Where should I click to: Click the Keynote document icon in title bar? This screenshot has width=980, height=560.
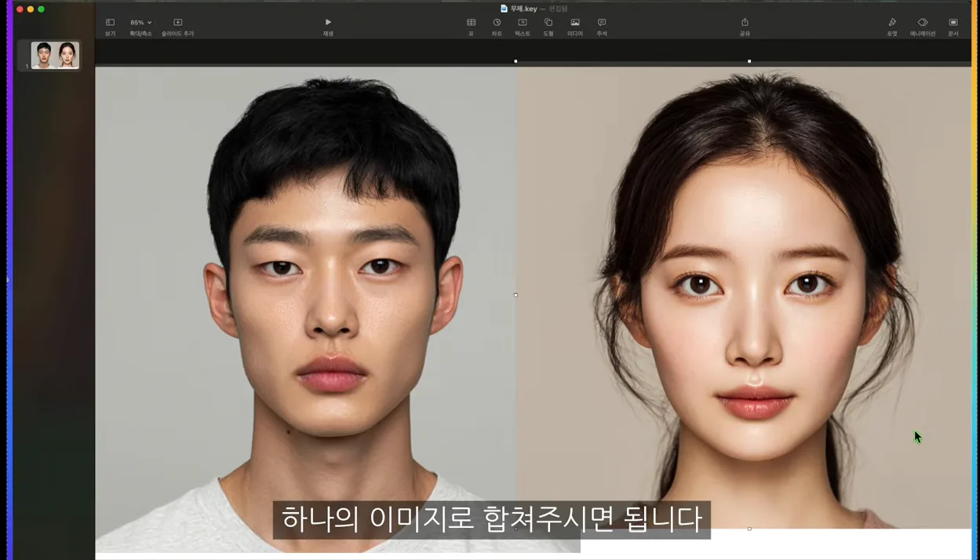pyautogui.click(x=504, y=9)
